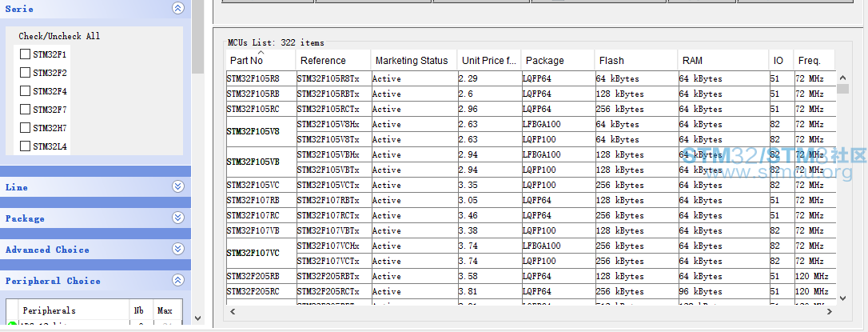The height and width of the screenshot is (332, 868).
Task: Tick the STM32F2 series checkbox
Action: [x=25, y=73]
